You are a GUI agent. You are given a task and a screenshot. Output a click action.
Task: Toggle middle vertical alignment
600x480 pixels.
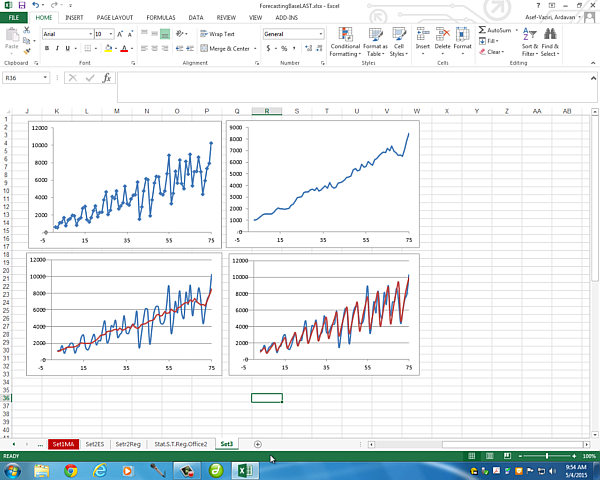(155, 34)
